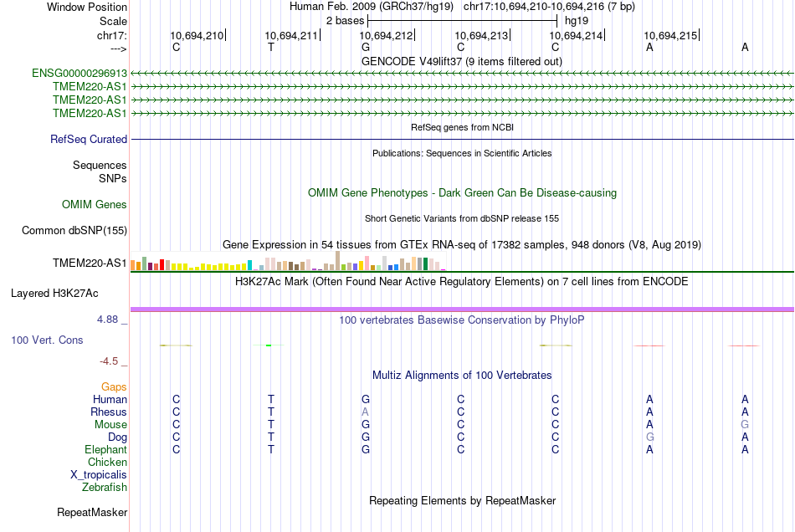Click the Elephant alignment row label
The image size is (795, 532).
(106, 450)
